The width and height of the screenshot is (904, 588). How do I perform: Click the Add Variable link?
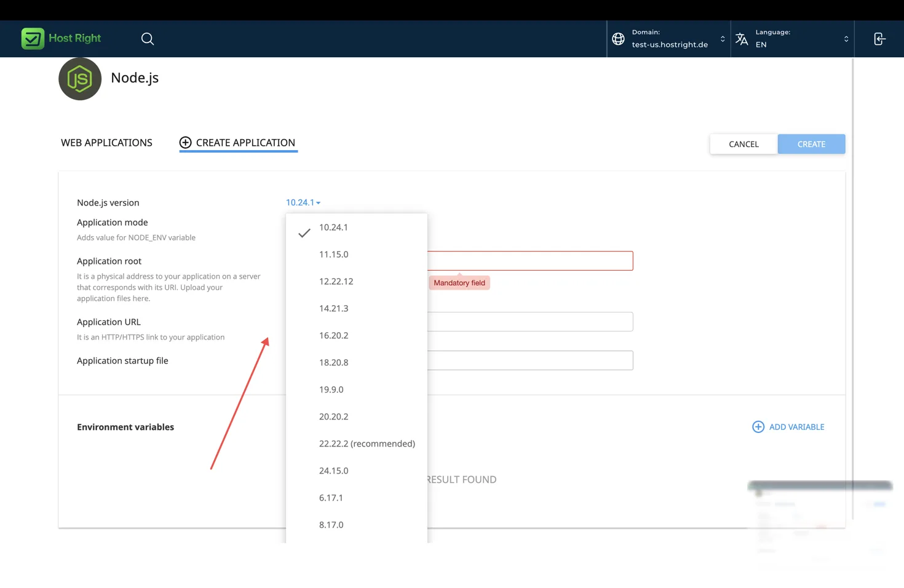click(x=788, y=427)
